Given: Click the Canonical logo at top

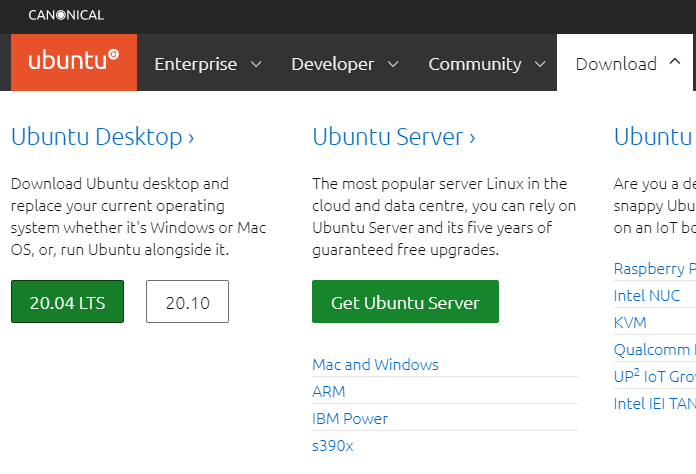Looking at the screenshot, I should [x=66, y=15].
